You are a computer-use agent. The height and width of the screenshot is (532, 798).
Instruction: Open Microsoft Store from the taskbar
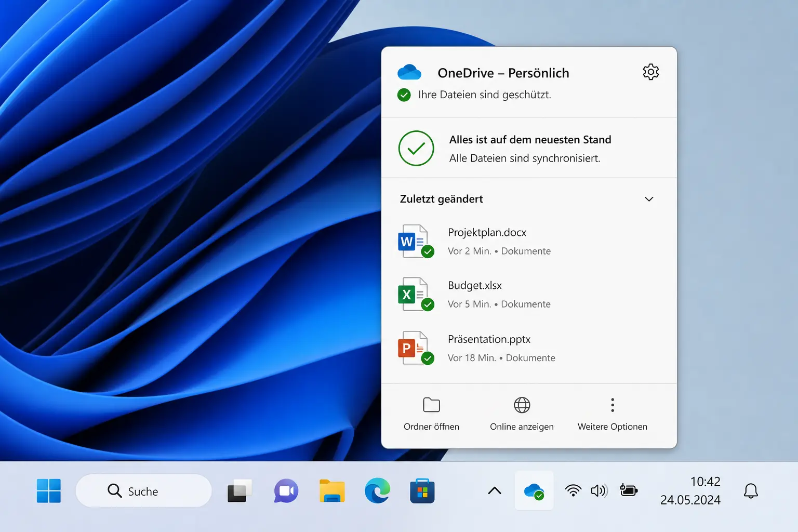tap(422, 491)
